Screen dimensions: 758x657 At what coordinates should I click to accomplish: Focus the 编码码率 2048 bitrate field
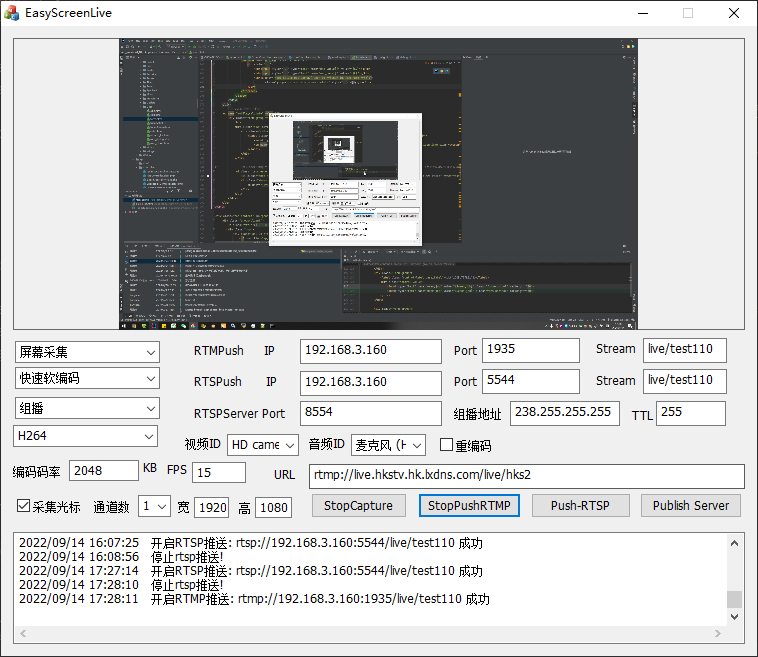pyautogui.click(x=104, y=470)
